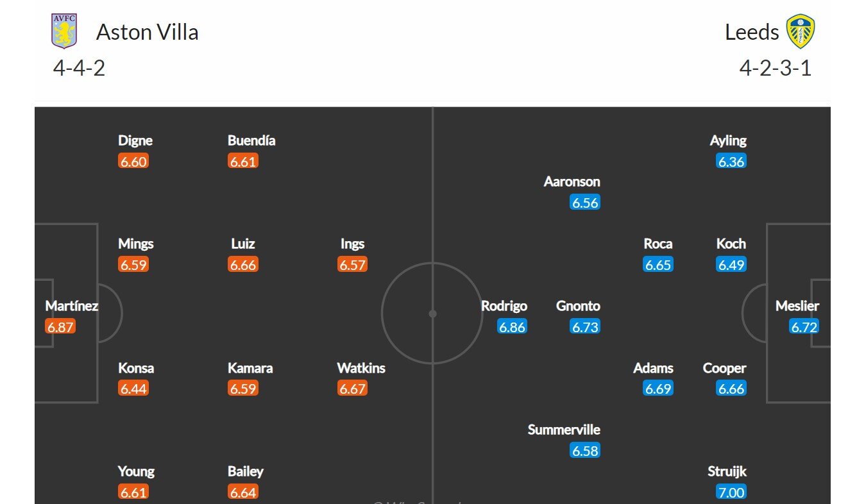Click Struijk's 7.00 rating badge
Image resolution: width=866 pixels, height=504 pixels.
(731, 492)
